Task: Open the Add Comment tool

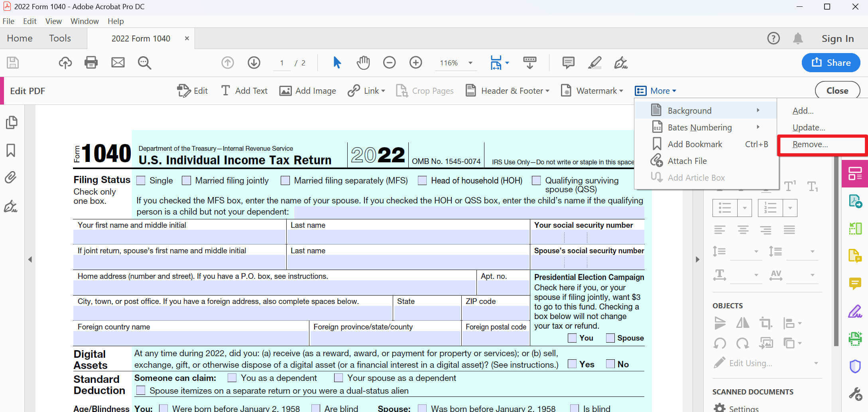Action: (568, 63)
